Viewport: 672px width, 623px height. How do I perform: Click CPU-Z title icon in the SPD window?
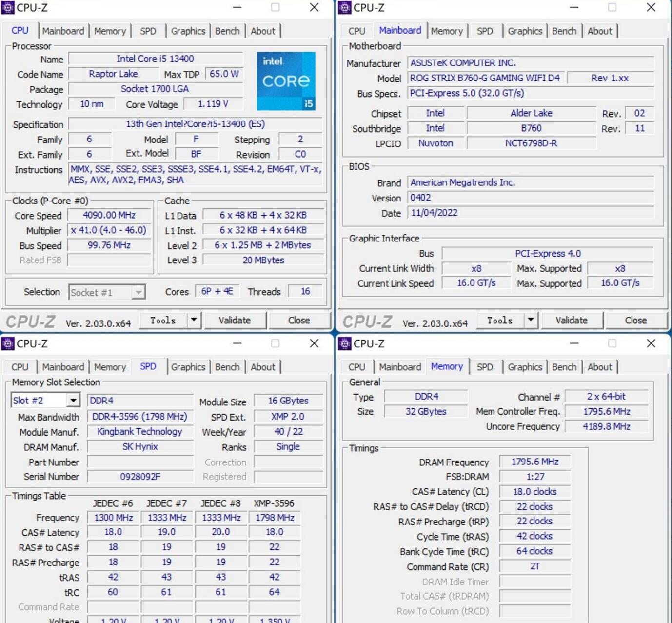click(x=8, y=343)
